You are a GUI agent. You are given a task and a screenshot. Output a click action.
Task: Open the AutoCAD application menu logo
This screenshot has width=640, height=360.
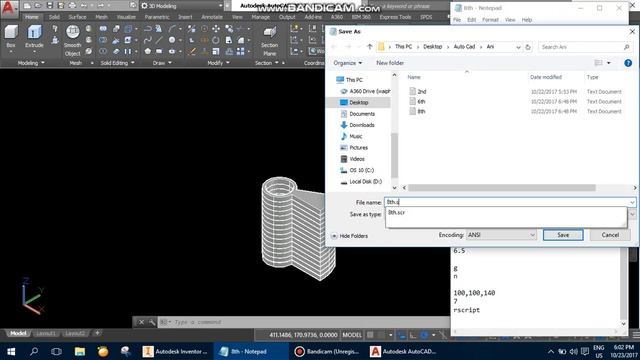(x=9, y=9)
